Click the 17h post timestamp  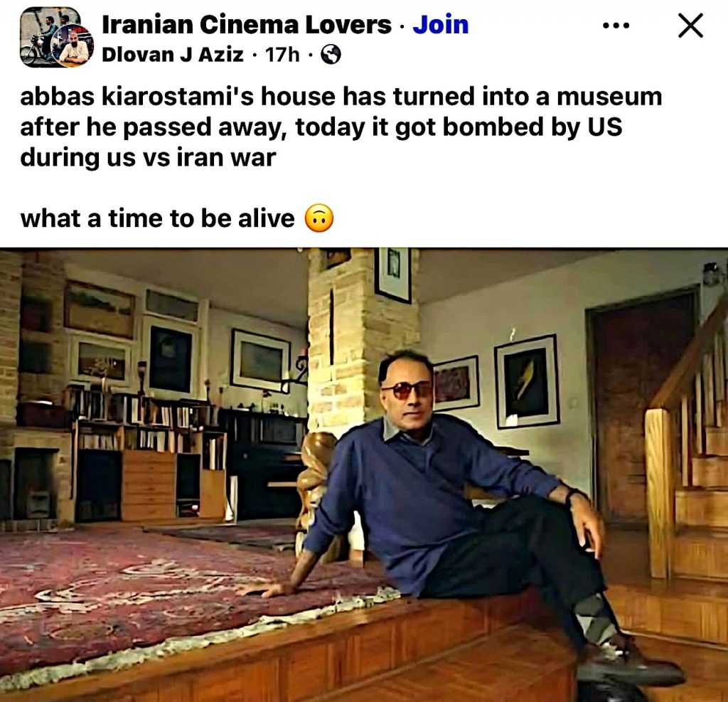[282, 55]
